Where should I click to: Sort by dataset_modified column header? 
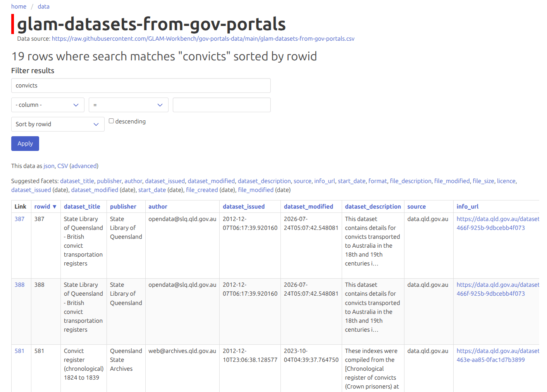point(308,207)
